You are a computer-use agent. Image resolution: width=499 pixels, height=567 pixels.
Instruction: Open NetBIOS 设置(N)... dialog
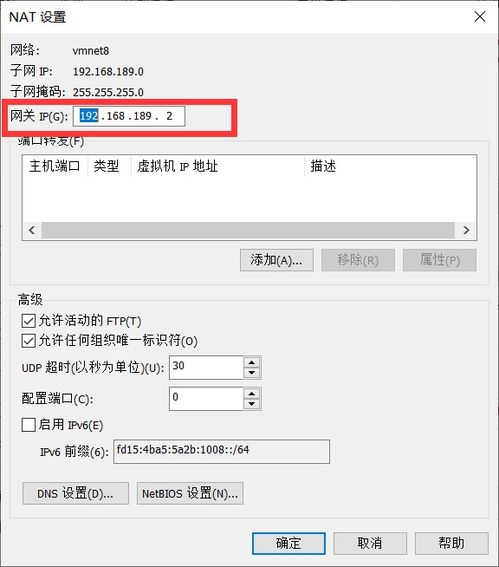point(190,493)
